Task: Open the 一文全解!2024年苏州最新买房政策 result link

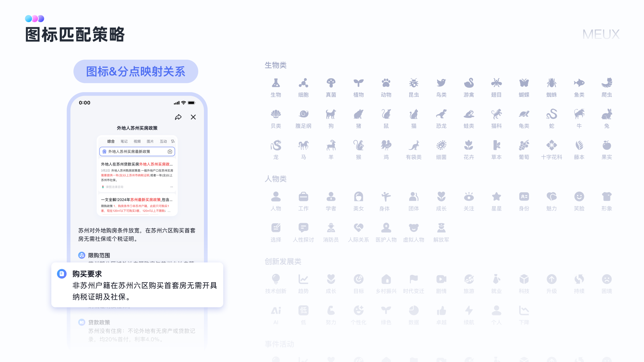Action: 137,199
